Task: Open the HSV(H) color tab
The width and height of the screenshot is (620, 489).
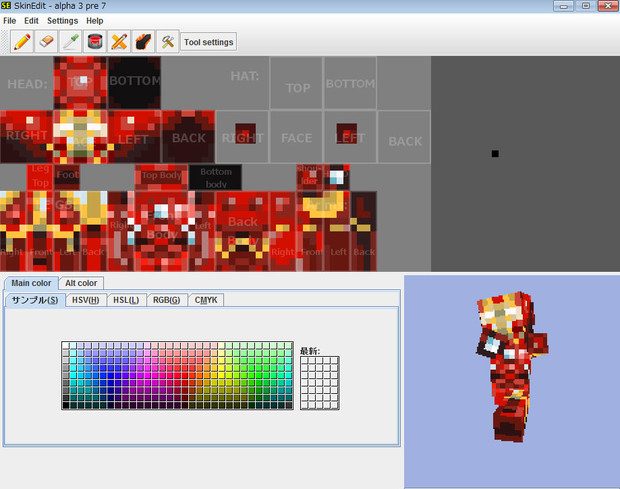Action: click(x=86, y=300)
